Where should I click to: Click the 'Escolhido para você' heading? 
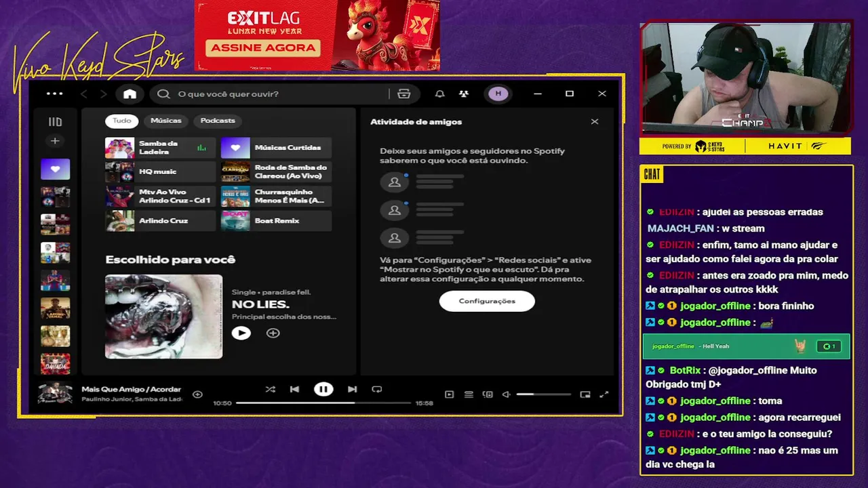tap(170, 260)
